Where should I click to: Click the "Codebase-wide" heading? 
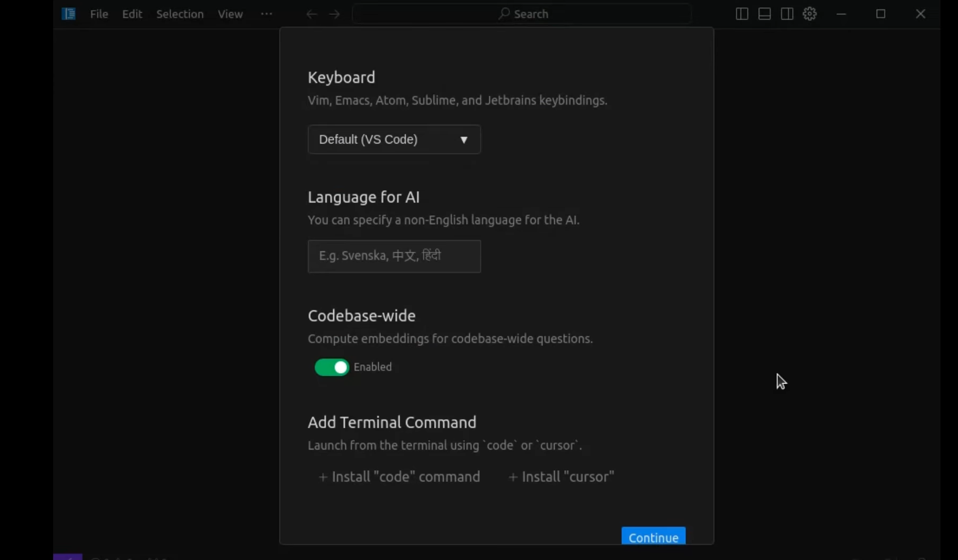pyautogui.click(x=362, y=316)
